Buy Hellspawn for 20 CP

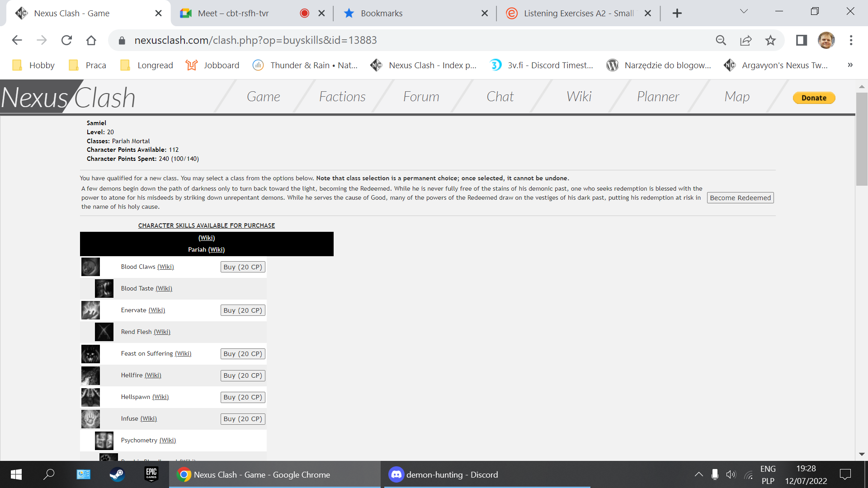click(243, 397)
